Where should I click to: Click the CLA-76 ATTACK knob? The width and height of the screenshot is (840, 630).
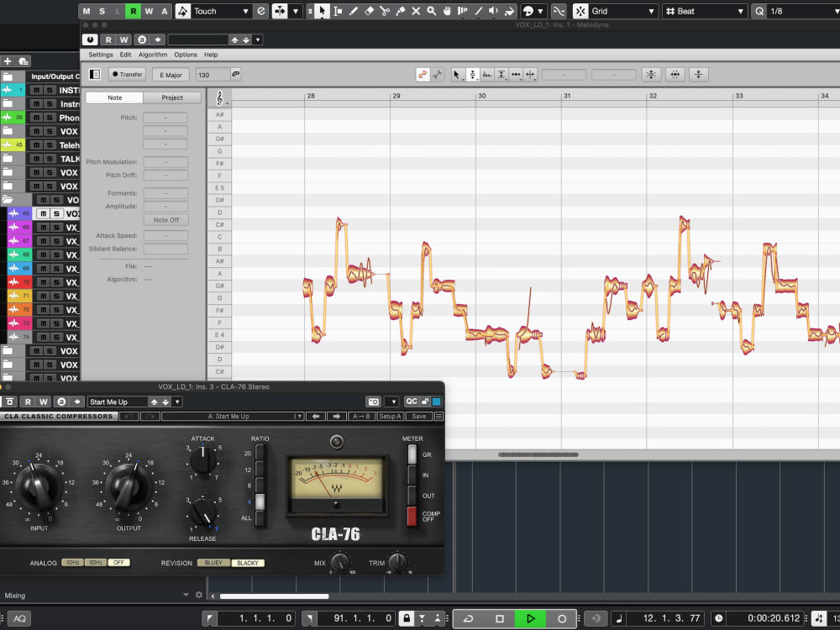pos(203,459)
